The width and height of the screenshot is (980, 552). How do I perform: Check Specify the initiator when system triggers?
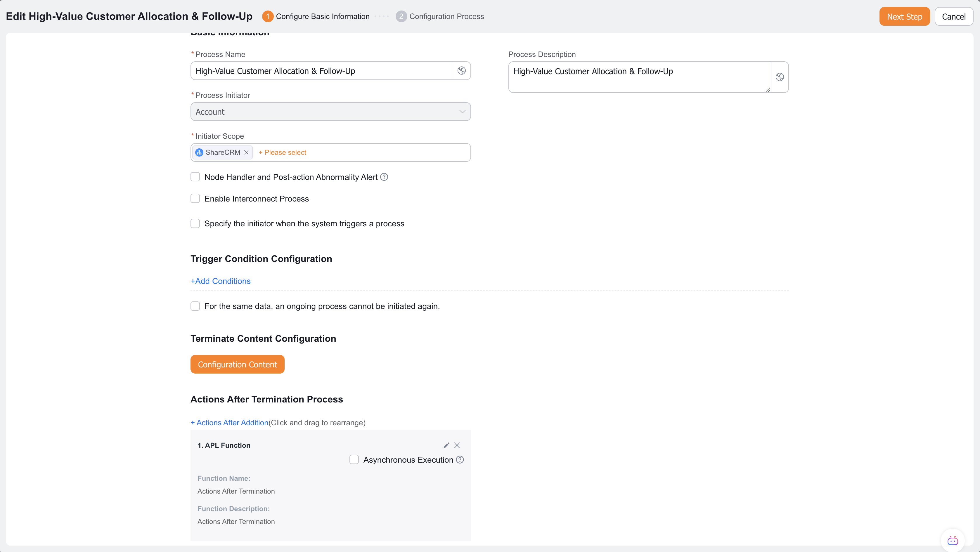(195, 223)
